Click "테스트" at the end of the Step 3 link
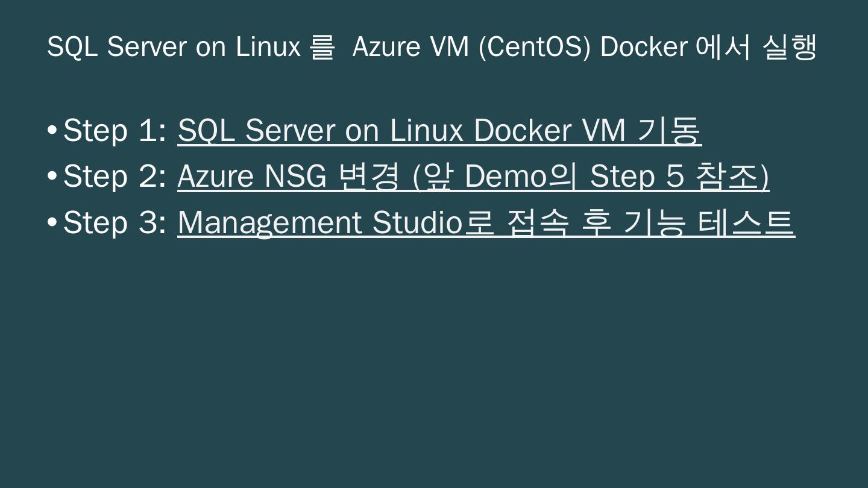This screenshot has height=488, width=868. coord(746,222)
